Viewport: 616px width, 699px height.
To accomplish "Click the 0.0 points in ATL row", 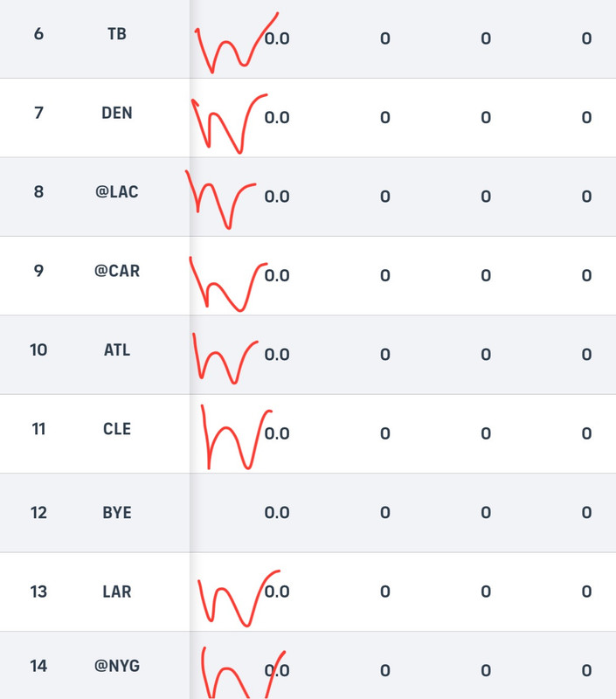I will click(x=277, y=355).
